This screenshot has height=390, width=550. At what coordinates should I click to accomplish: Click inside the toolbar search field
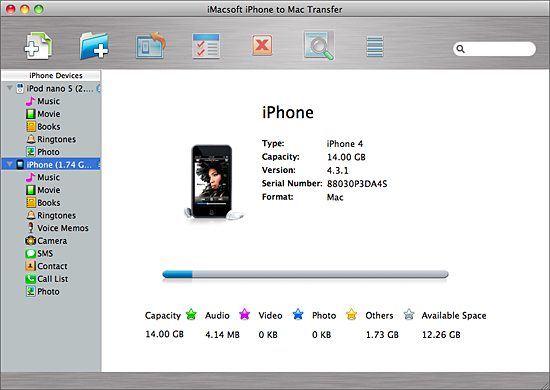pos(494,49)
